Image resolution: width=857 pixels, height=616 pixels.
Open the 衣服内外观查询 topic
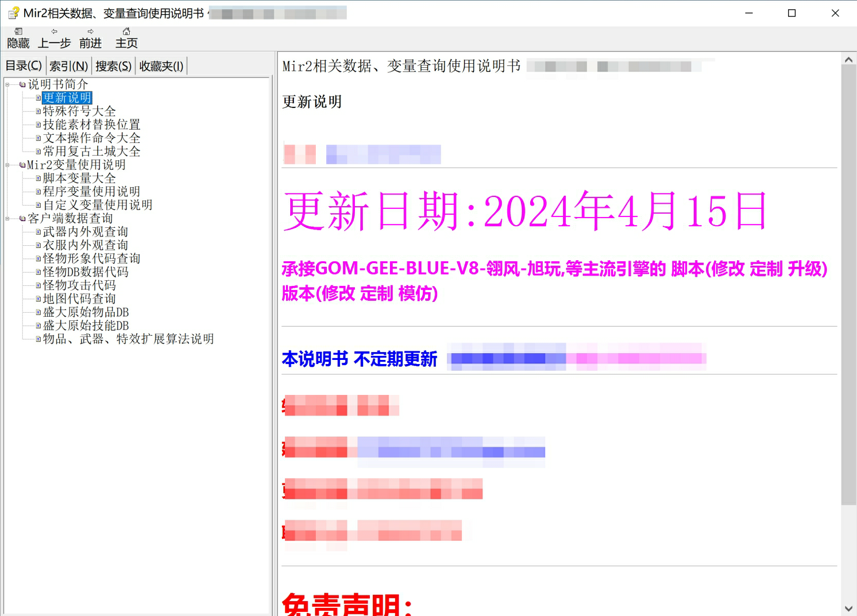click(x=85, y=245)
